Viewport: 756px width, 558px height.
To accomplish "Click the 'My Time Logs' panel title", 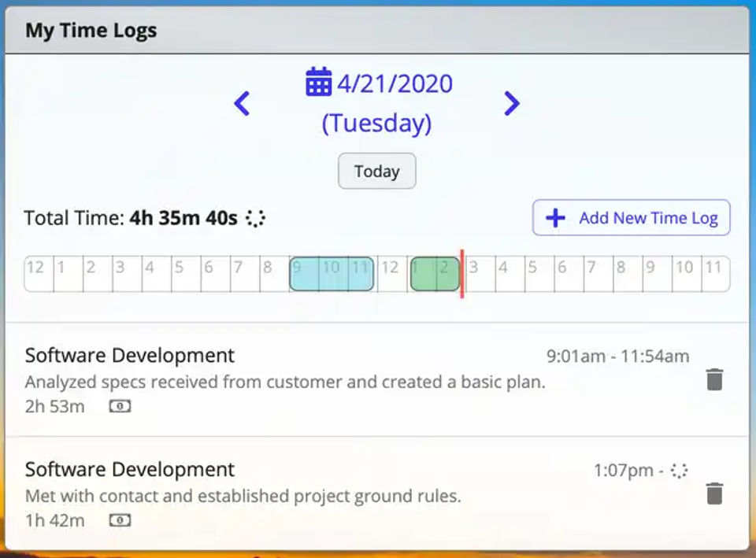I will click(x=91, y=31).
